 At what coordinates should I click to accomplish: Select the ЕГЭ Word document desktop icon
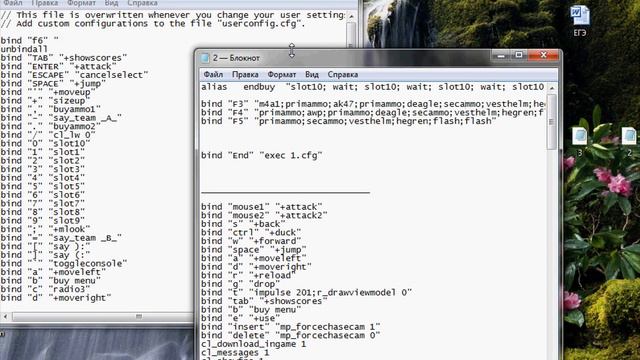pyautogui.click(x=580, y=20)
